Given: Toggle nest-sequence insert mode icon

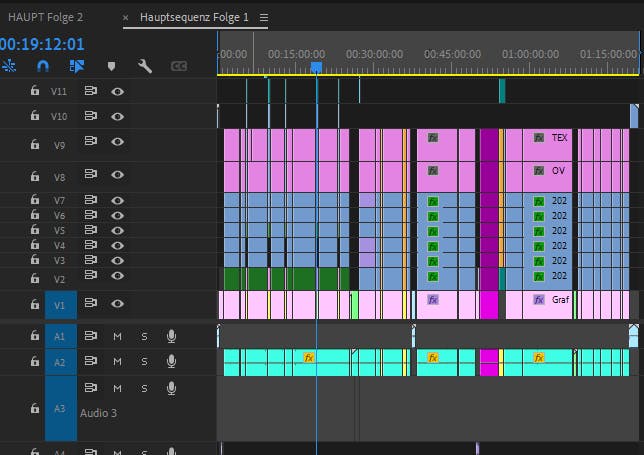Looking at the screenshot, I should pyautogui.click(x=8, y=66).
